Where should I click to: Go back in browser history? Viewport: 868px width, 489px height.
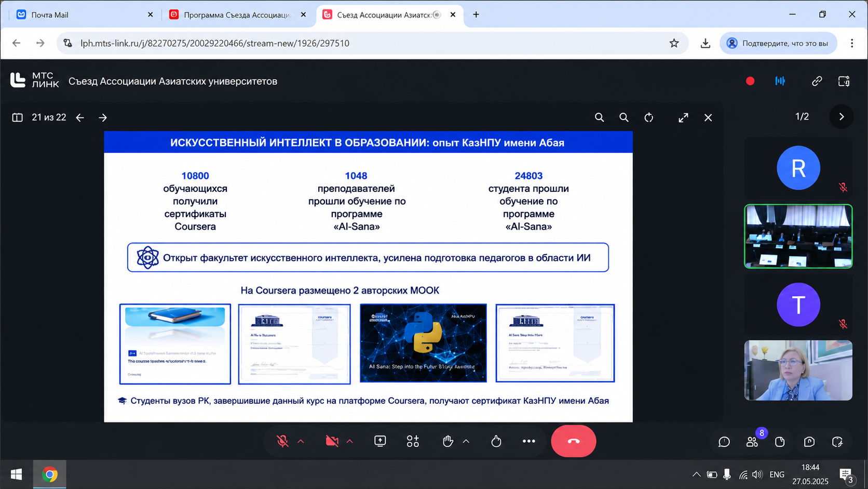click(17, 43)
